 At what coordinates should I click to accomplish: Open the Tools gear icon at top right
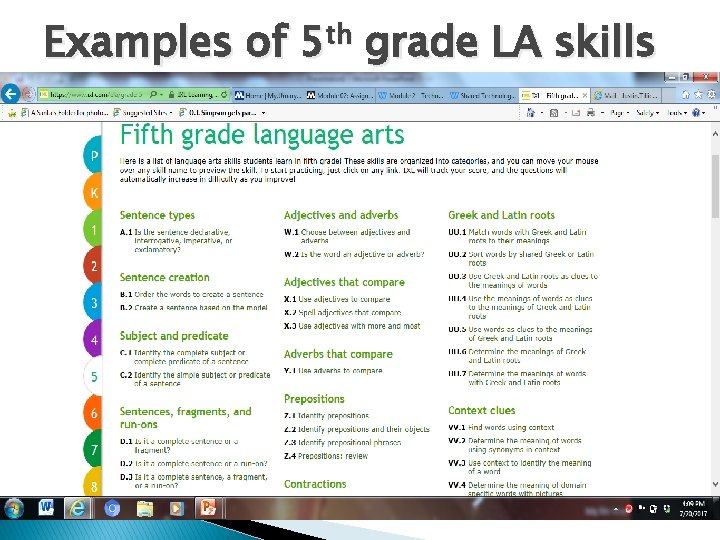coord(711,95)
